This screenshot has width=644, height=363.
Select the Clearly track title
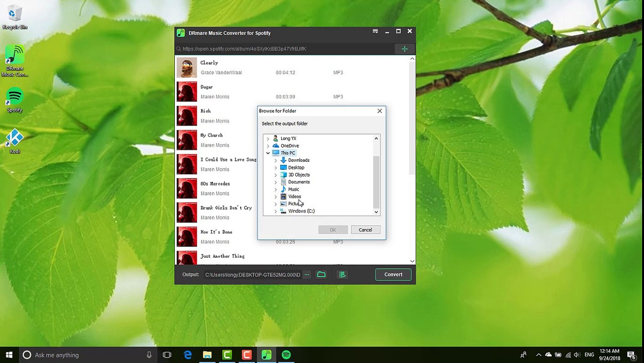(x=209, y=63)
